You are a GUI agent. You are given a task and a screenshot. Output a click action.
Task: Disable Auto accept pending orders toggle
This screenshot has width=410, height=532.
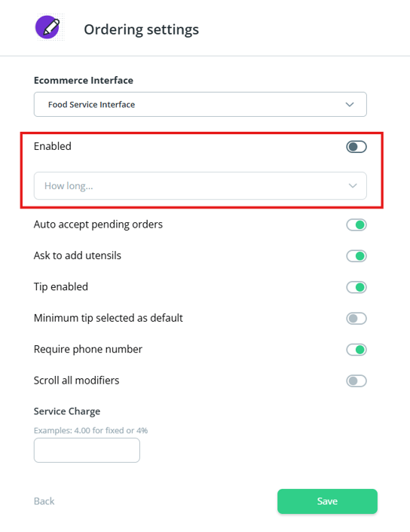[356, 225]
